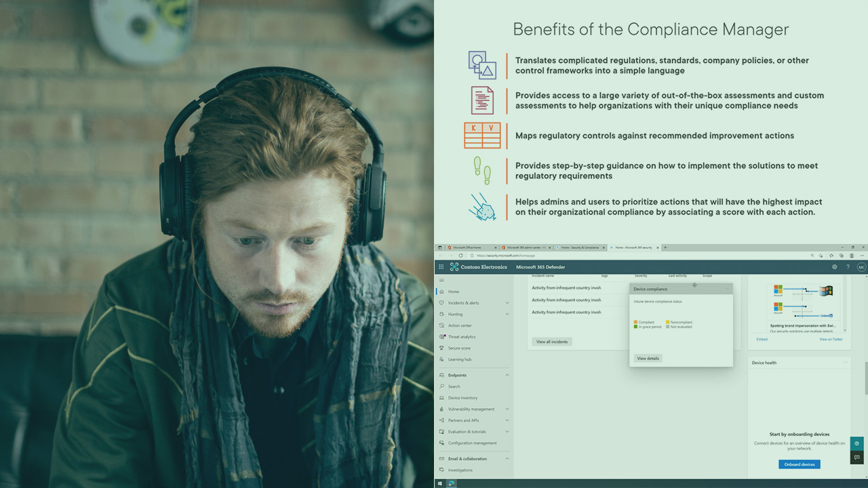Click the Onboard devices button
Image resolution: width=868 pixels, height=488 pixels.
[799, 464]
